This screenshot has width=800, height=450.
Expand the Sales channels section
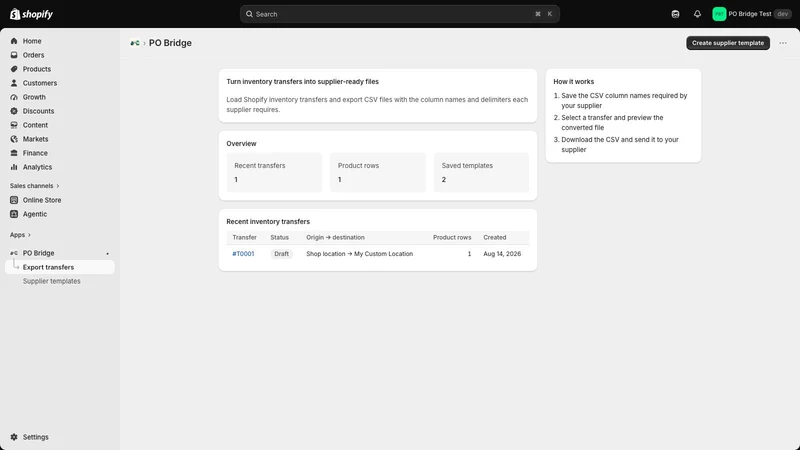tap(35, 186)
